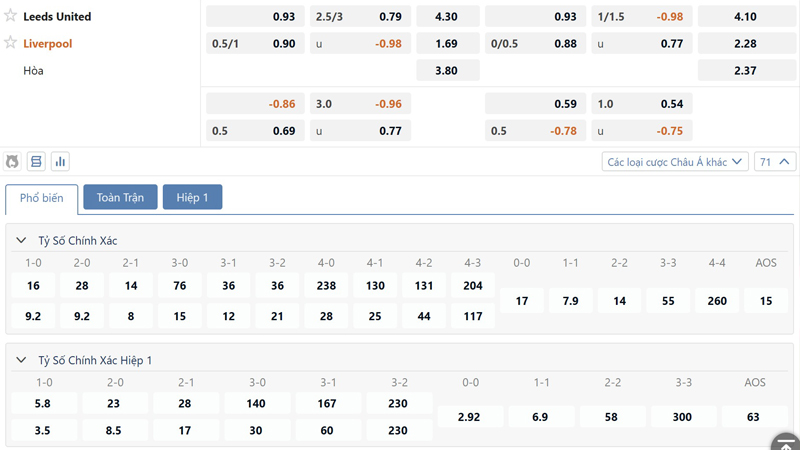800x450 pixels.
Task: Open the 'Các loại cược Châu Á khác' dropdown
Action: [675, 161]
